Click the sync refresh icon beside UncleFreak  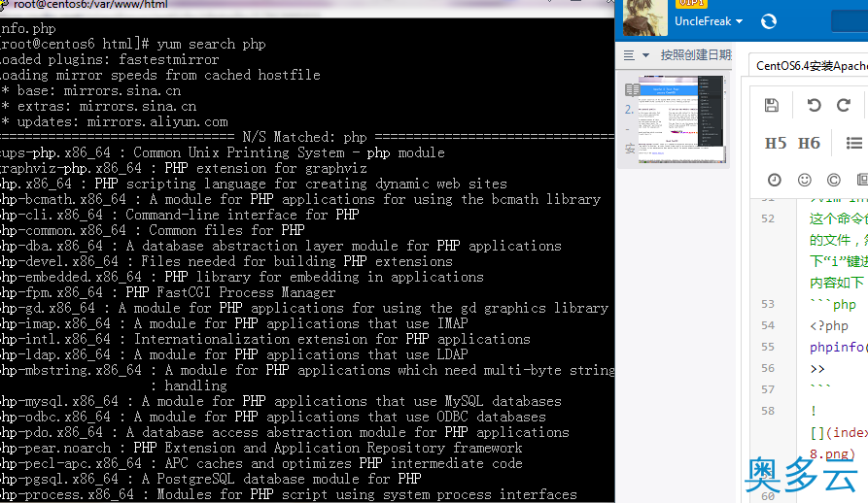[x=768, y=21]
